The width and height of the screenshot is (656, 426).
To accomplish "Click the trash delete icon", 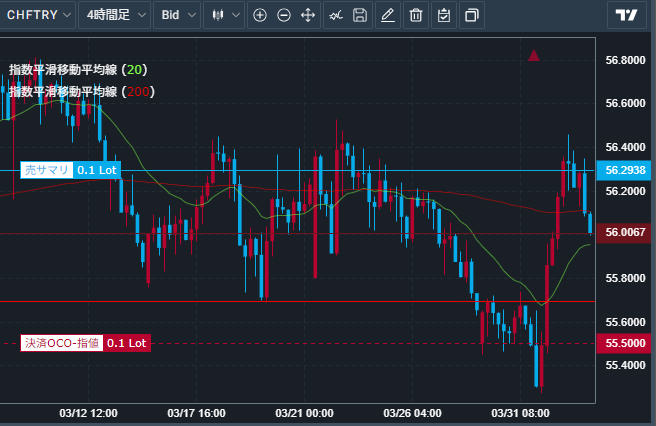I will [x=416, y=15].
